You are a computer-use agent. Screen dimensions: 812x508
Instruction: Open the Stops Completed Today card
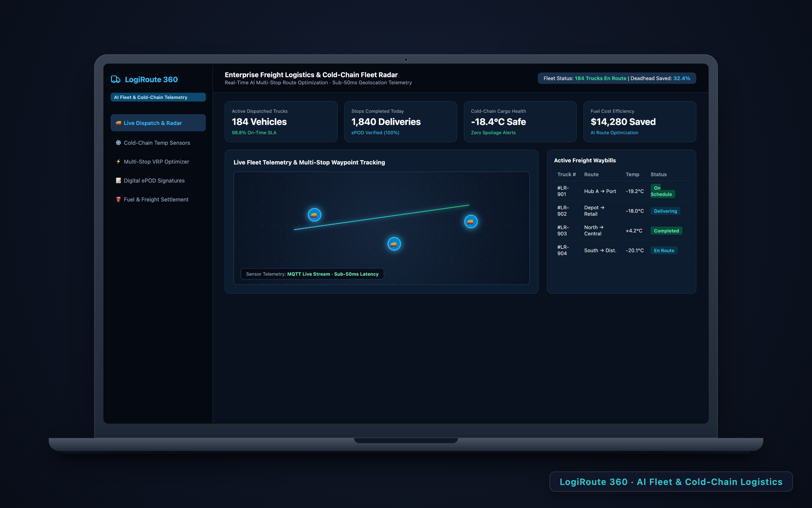tap(400, 122)
